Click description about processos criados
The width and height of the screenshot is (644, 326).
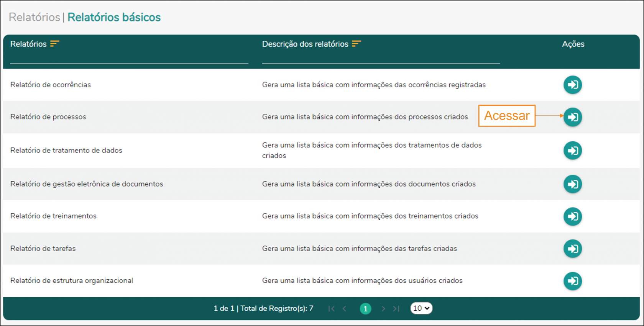(365, 117)
